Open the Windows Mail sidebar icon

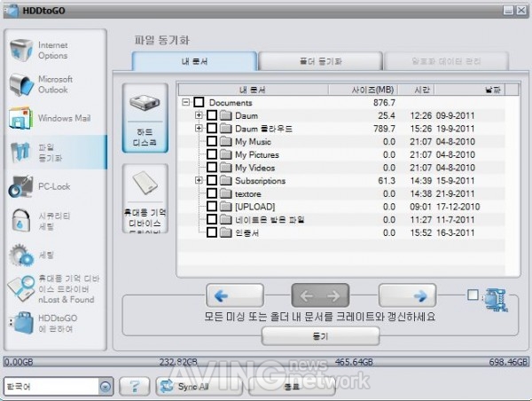(21, 118)
